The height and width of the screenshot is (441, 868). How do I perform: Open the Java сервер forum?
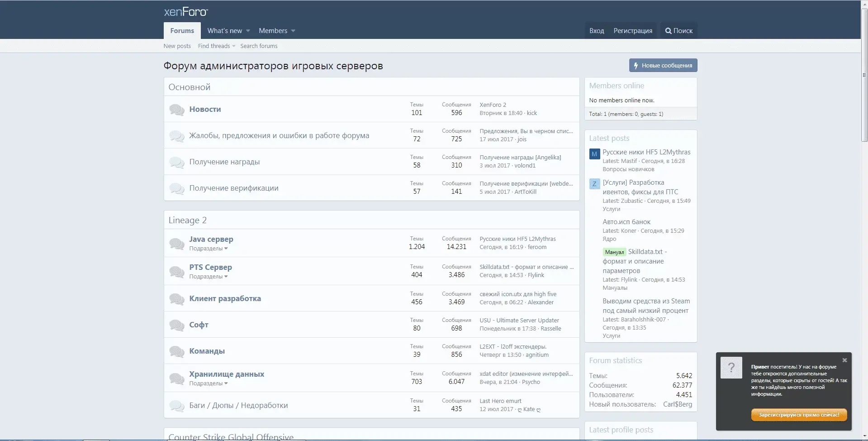point(211,239)
